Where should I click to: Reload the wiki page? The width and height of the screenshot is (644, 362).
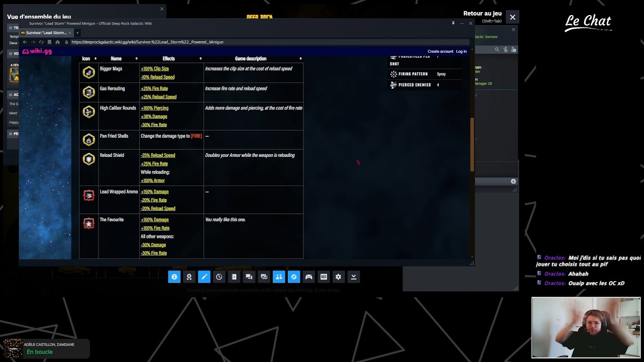41,42
